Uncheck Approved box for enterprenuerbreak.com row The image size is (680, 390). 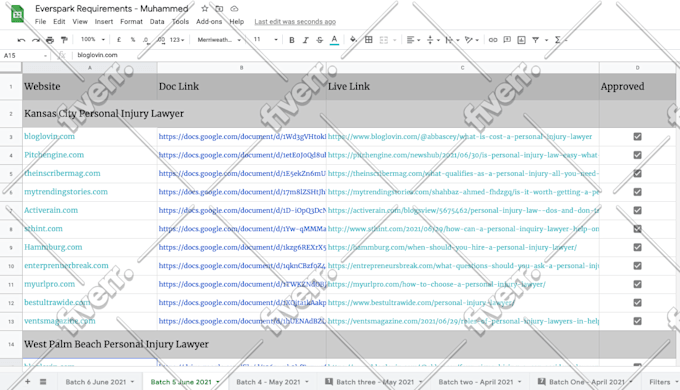tap(637, 265)
